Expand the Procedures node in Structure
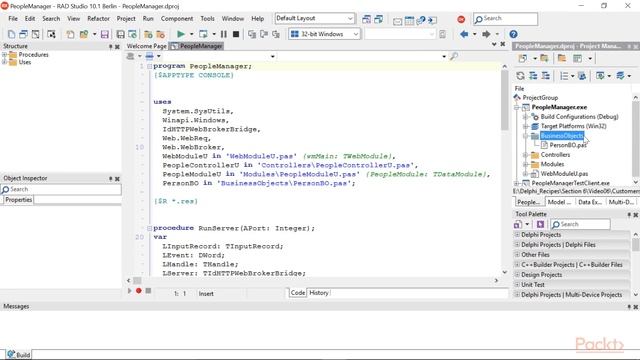Viewport: 640px width, 360px height. (x=4, y=54)
